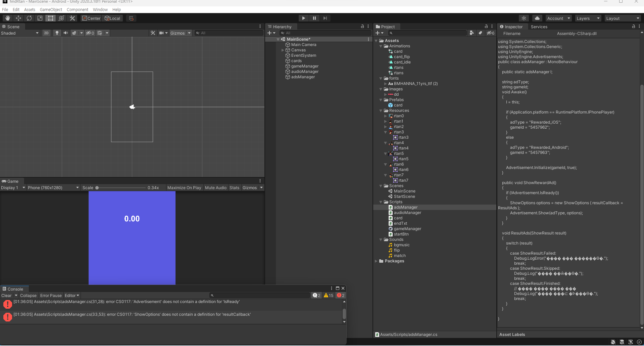Select the Rect tool
Viewport: 644px width, 346px height.
(x=51, y=18)
